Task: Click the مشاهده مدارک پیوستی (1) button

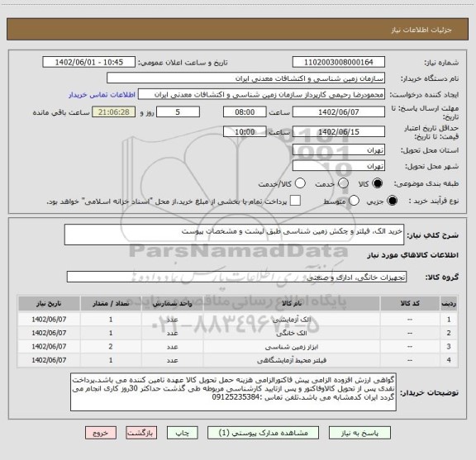Action: click(263, 433)
